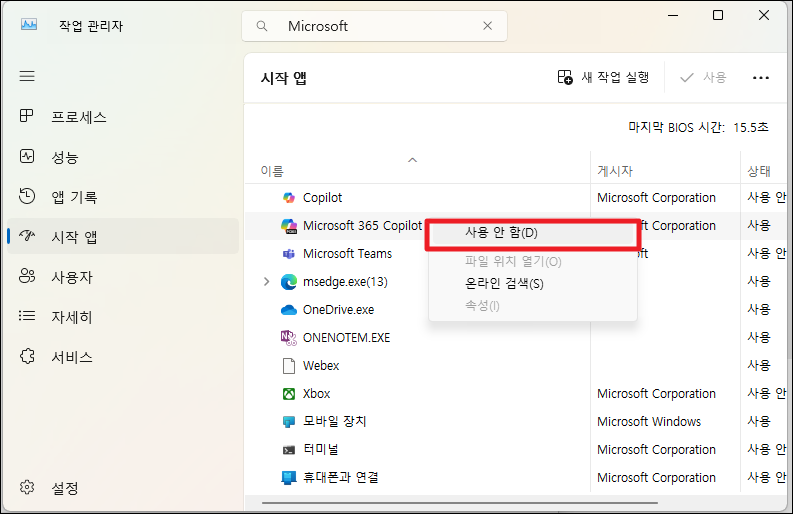Choose 온라인 검색(S) in context menu
Screen dimensions: 793x514
coord(533,283)
